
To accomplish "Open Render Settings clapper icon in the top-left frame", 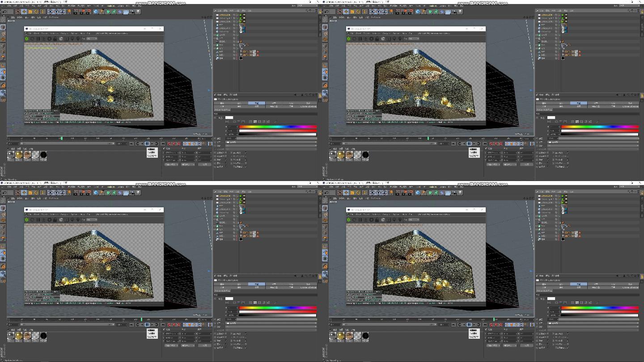I will click(x=88, y=12).
